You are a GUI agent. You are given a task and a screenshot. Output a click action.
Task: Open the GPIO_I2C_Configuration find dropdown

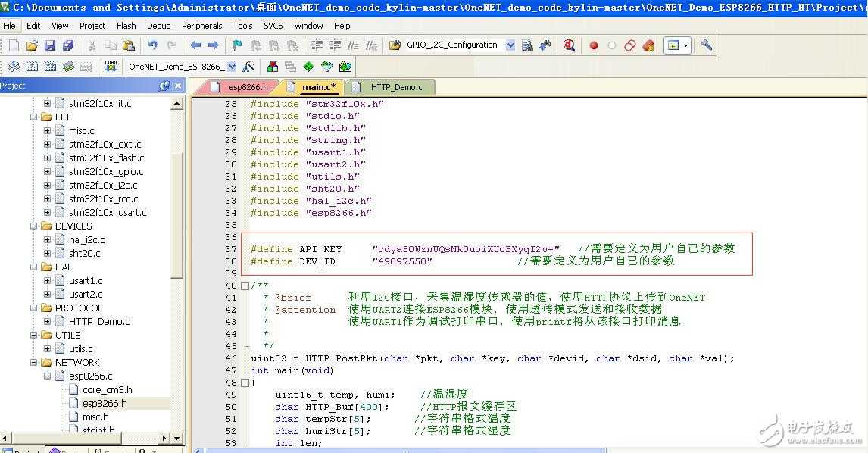pos(510,45)
